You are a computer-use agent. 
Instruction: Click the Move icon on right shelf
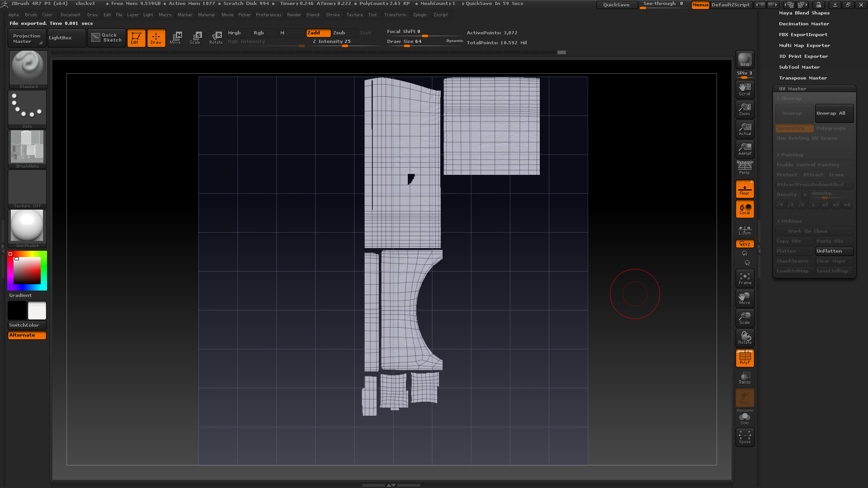click(x=745, y=299)
